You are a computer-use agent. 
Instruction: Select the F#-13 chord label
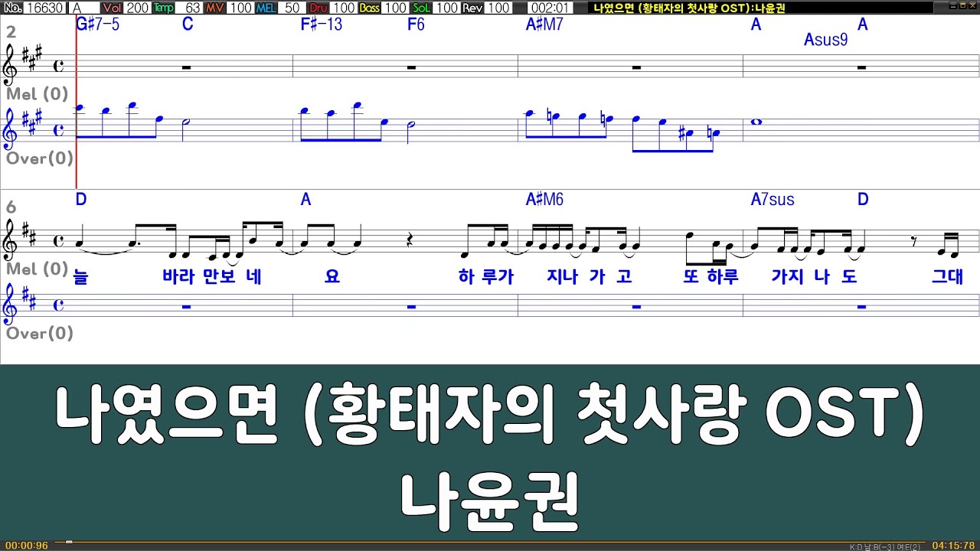(321, 24)
